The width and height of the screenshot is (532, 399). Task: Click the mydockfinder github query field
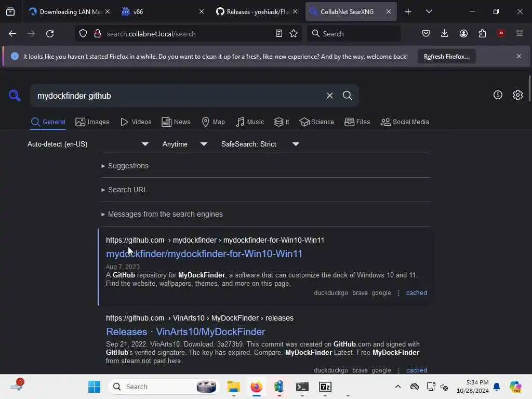179,96
